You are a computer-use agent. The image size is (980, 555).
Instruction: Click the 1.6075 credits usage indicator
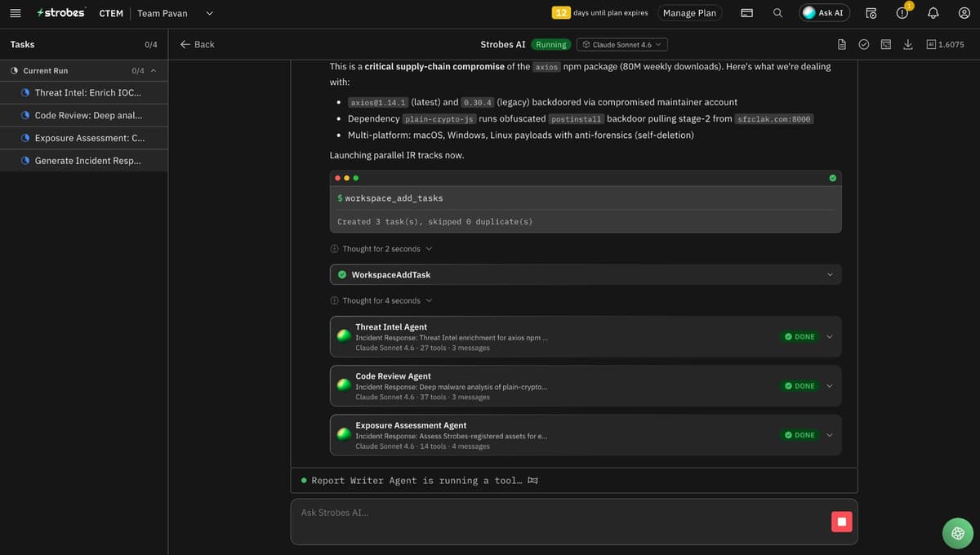pos(945,44)
